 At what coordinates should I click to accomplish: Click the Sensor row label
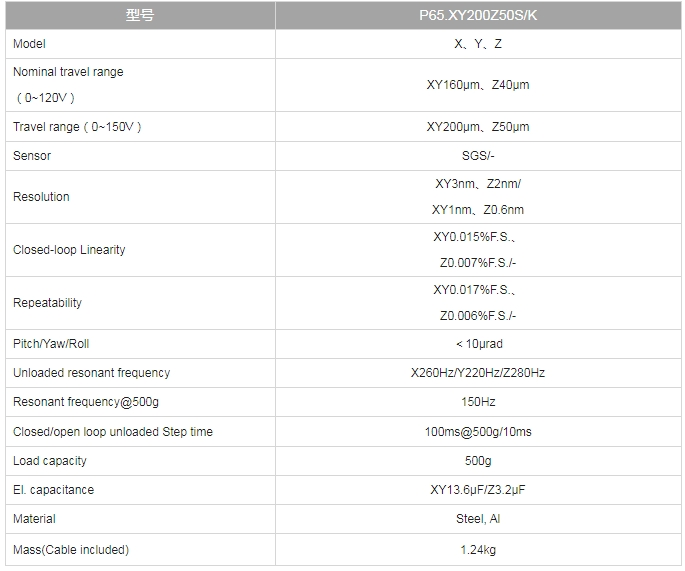[32, 156]
